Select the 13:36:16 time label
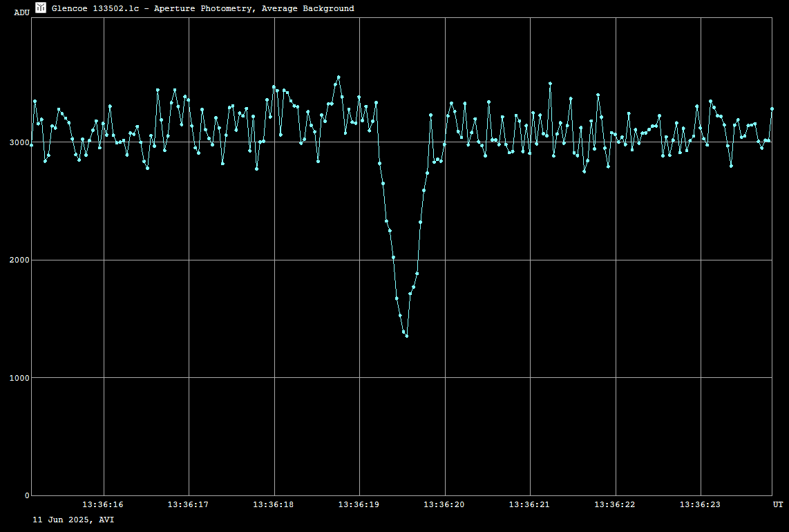789x532 pixels. (x=103, y=505)
